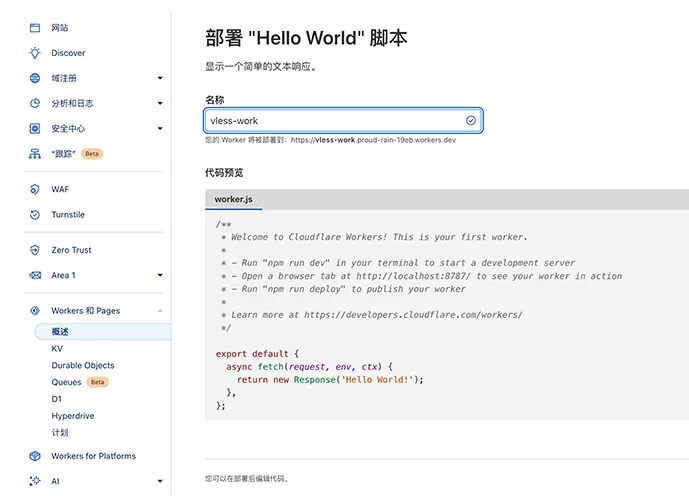
Task: Open Workers for Platforms
Action: click(94, 456)
